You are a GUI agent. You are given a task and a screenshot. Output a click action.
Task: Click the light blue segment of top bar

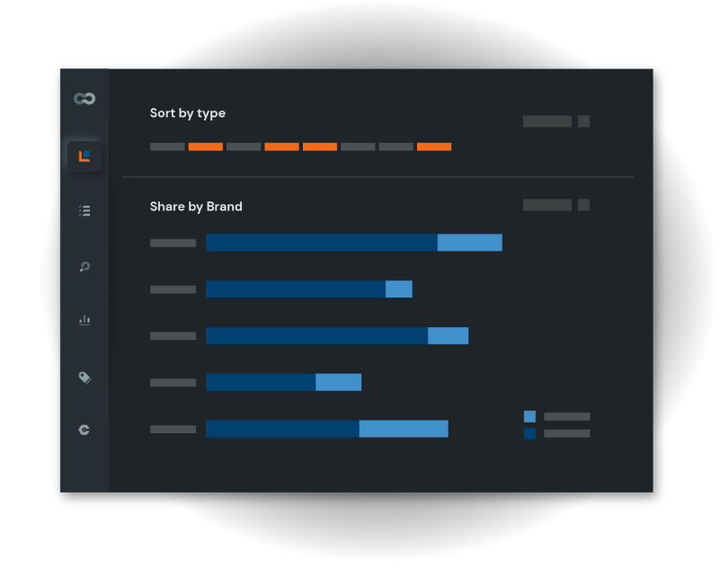click(x=470, y=243)
